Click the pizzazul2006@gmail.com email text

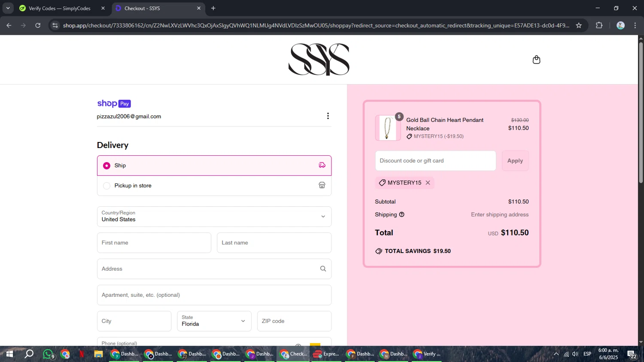pyautogui.click(x=129, y=117)
